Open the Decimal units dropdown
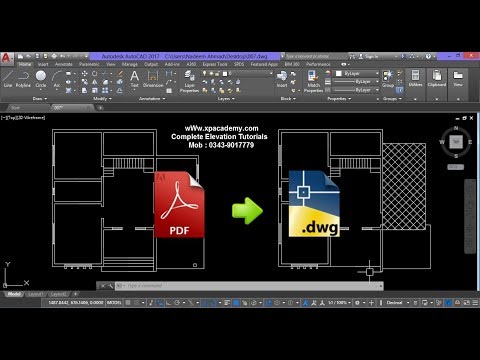 click(x=398, y=303)
